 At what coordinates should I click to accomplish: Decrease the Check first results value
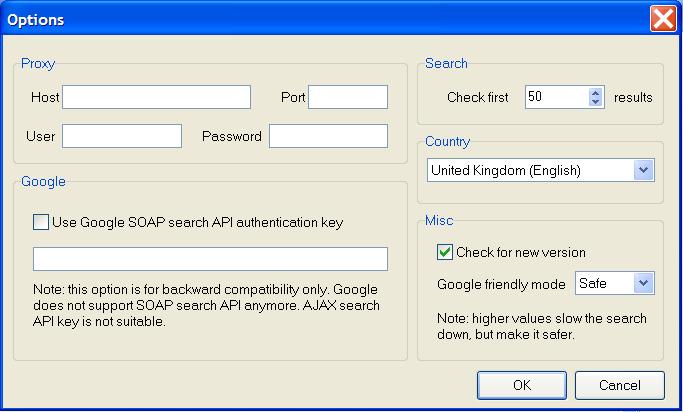(596, 102)
